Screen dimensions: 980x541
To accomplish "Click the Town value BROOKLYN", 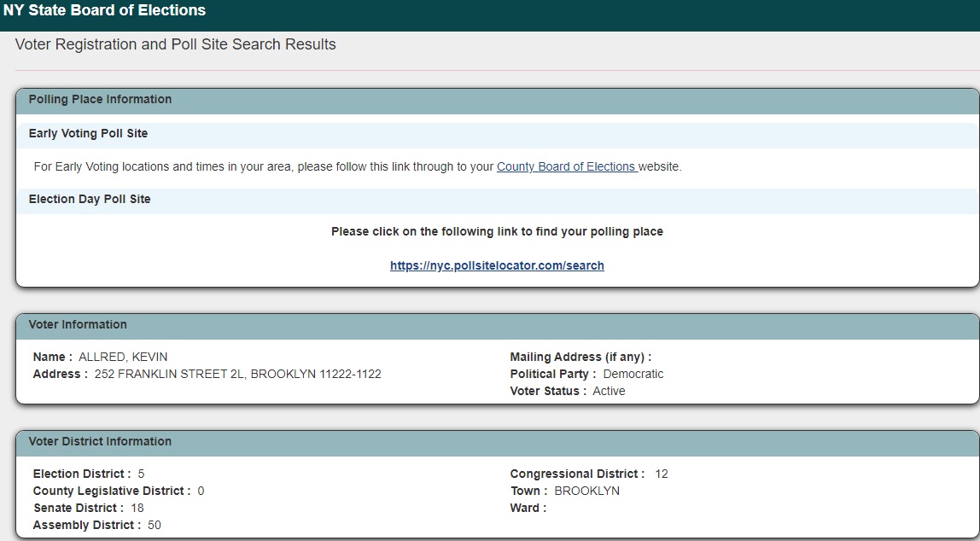I will click(586, 491).
